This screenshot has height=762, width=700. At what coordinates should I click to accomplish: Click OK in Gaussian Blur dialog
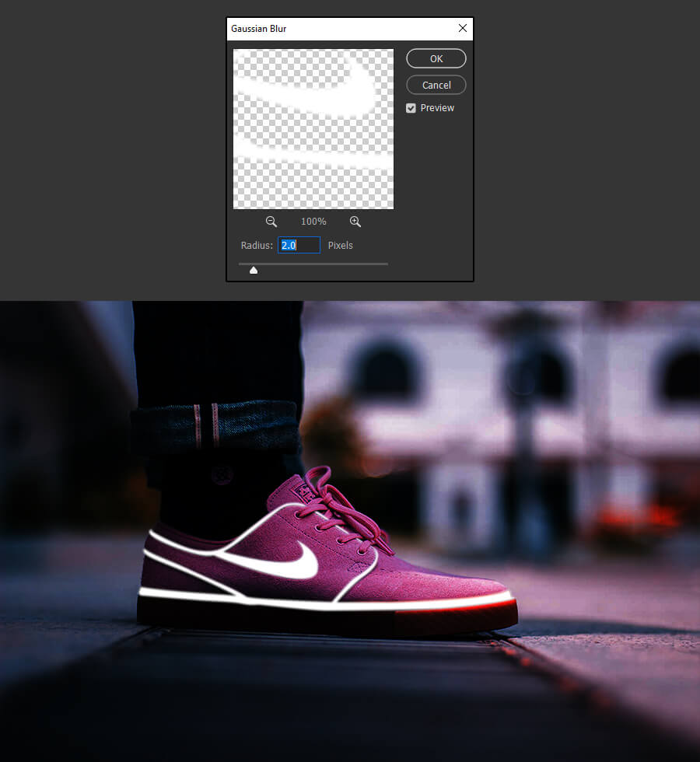436,58
